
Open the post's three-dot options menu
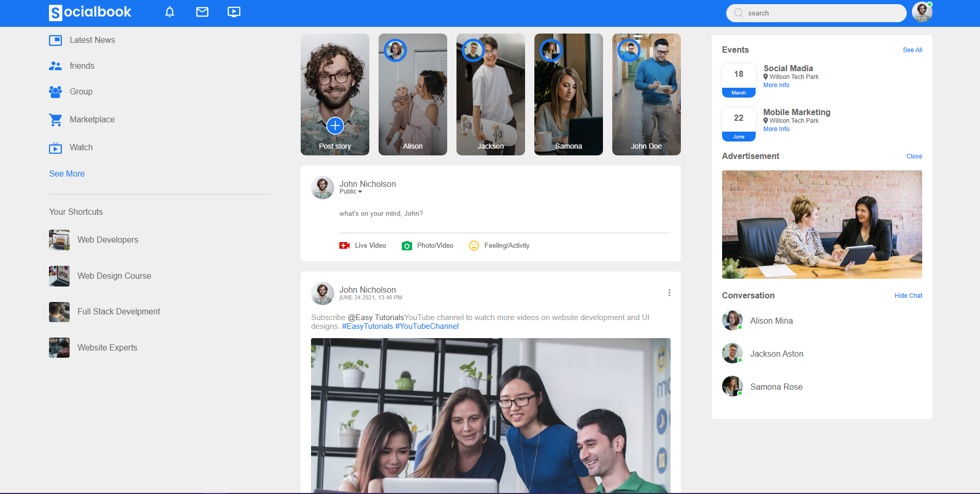(669, 293)
